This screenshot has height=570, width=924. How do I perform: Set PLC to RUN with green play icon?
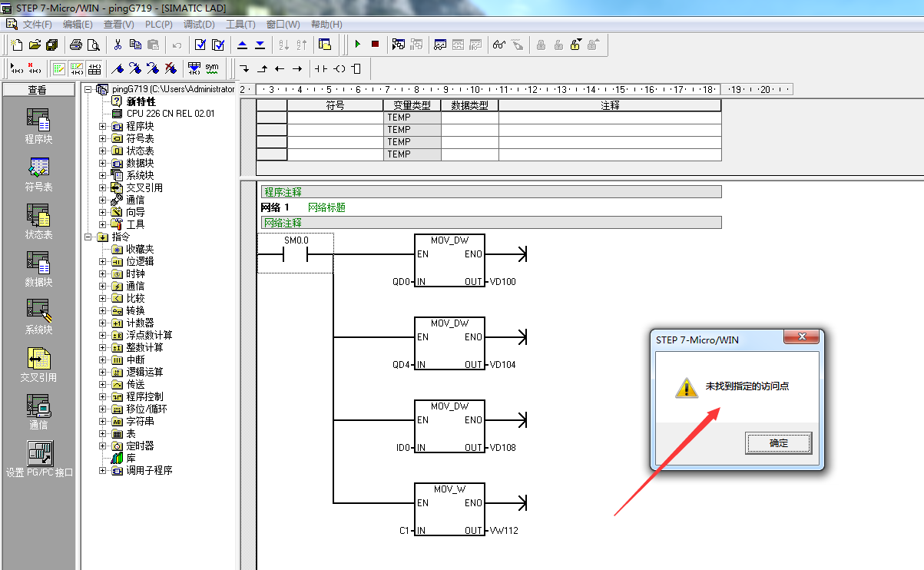pos(357,45)
